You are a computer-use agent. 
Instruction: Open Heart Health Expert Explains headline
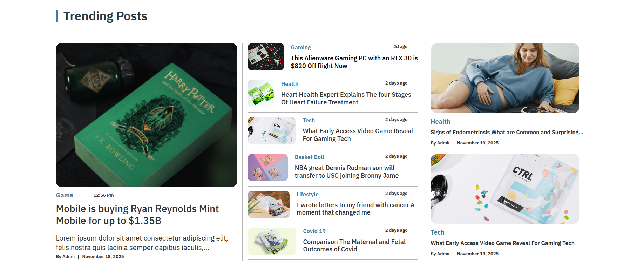coord(346,99)
